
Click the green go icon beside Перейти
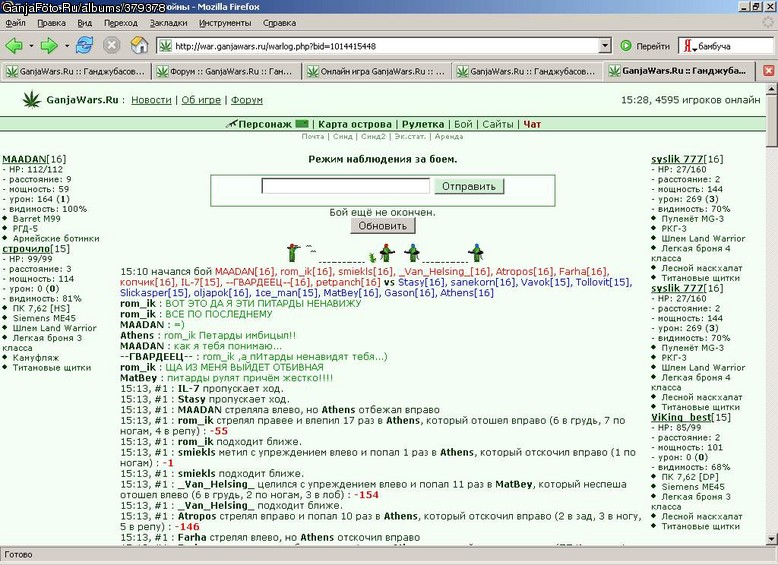626,46
